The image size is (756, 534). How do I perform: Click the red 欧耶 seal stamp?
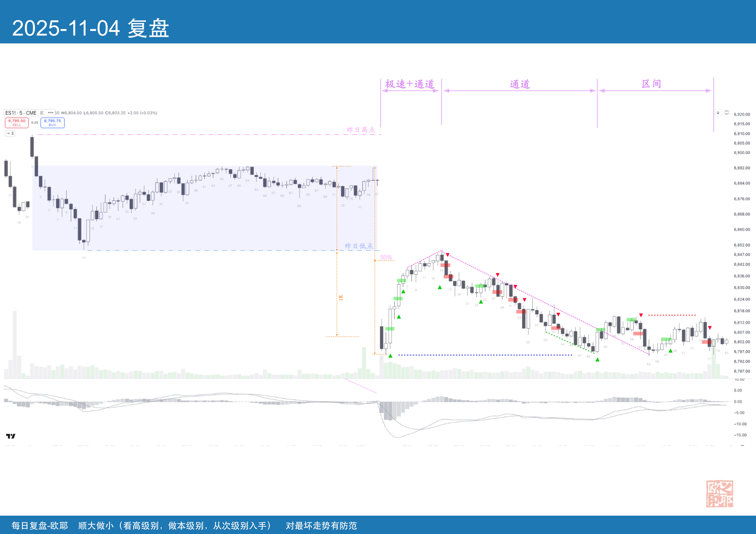point(719,494)
